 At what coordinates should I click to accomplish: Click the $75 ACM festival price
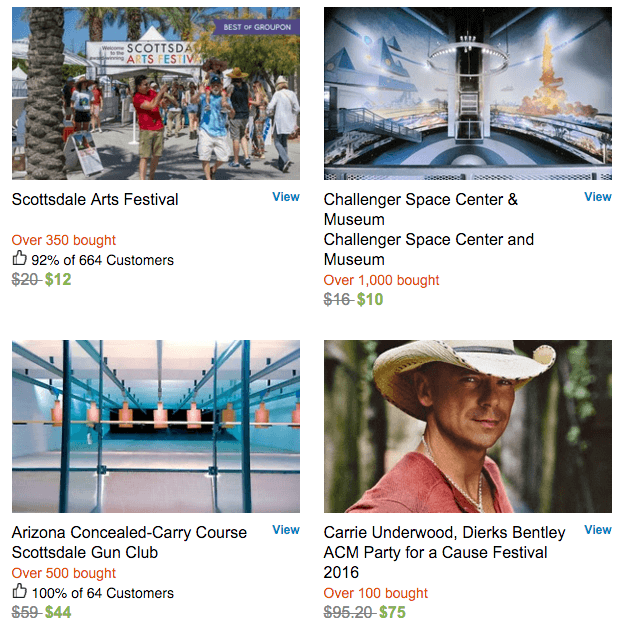(392, 612)
